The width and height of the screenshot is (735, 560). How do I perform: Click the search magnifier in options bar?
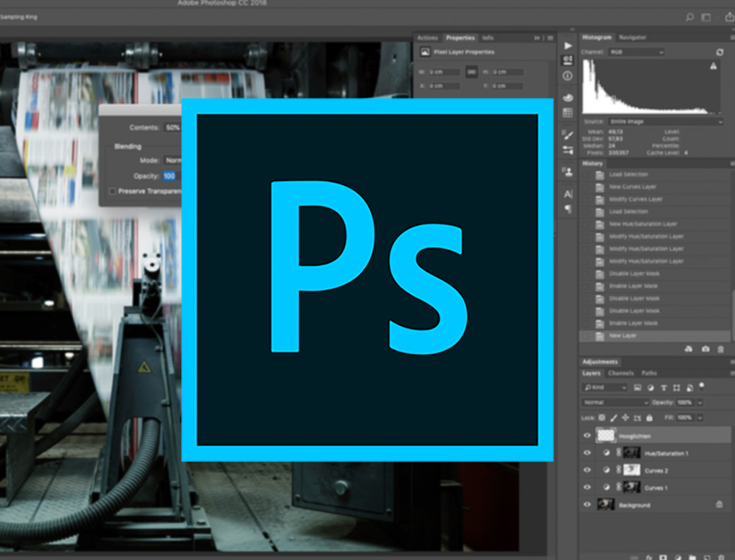(690, 17)
